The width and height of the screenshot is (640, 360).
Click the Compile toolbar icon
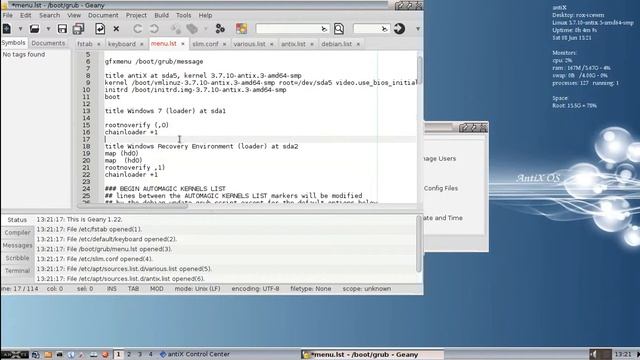click(x=176, y=29)
